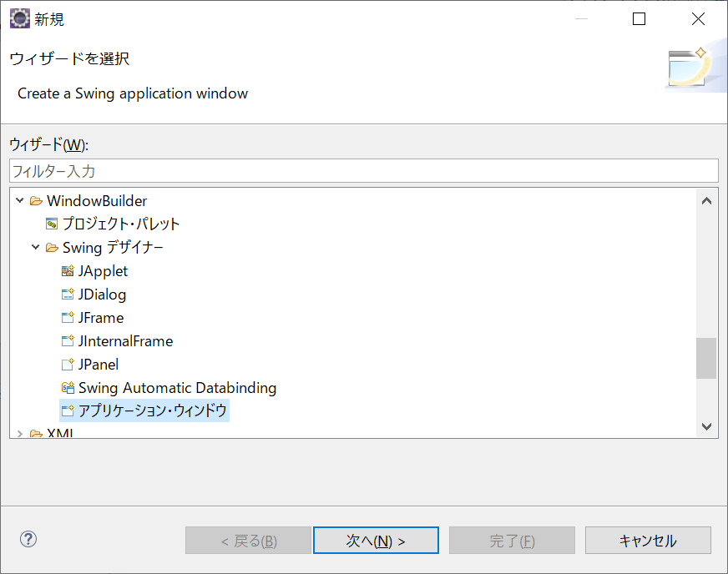Click the WindowBuilder folder icon
This screenshot has width=728, height=574.
point(36,201)
